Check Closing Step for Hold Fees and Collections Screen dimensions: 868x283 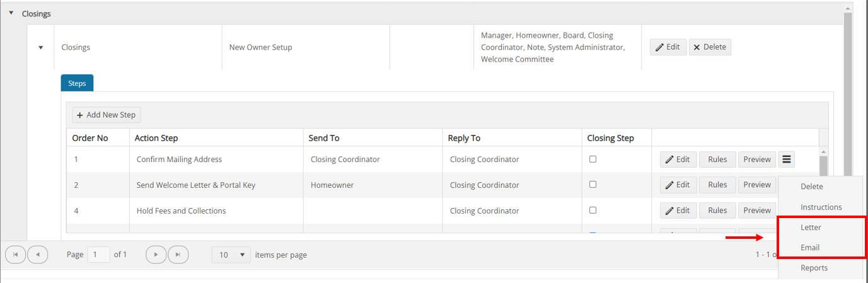[x=593, y=210]
